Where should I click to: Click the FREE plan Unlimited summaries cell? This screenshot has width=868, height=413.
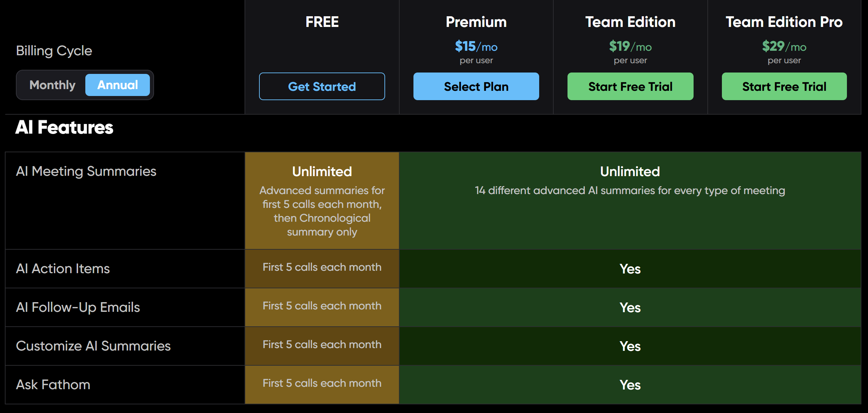[x=322, y=201]
